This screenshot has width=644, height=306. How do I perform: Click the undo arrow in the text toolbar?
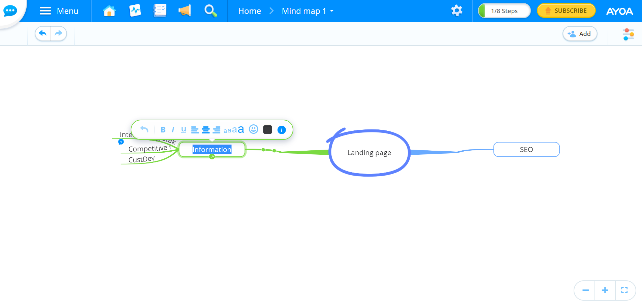(x=144, y=129)
